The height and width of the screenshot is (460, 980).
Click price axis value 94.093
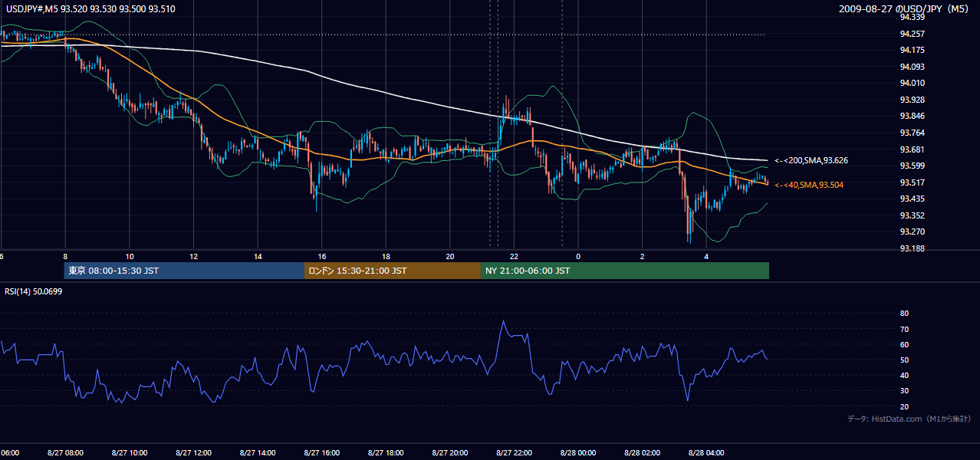(x=912, y=67)
